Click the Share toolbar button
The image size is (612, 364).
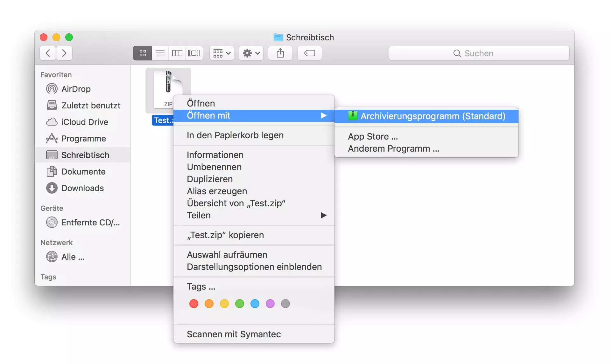[x=280, y=53]
